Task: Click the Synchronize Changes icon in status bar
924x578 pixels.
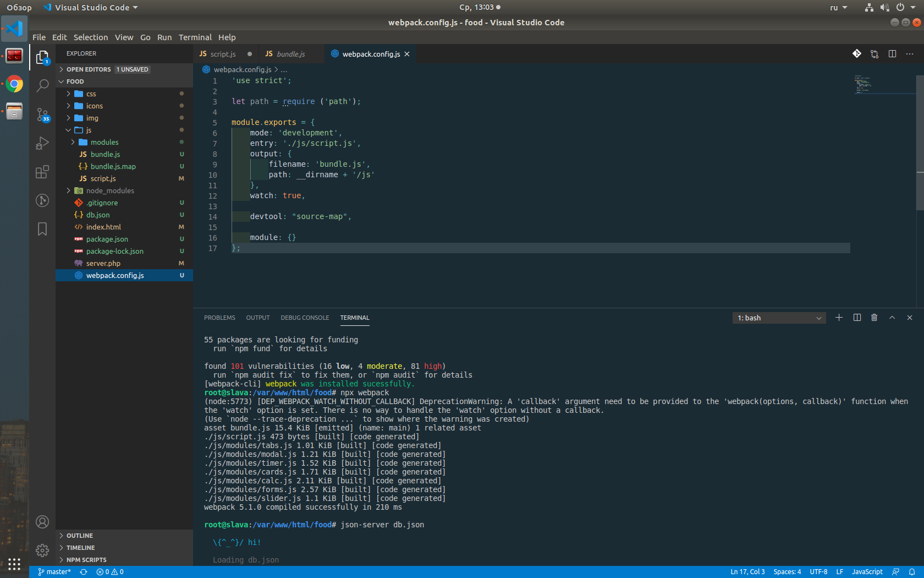Action: coord(84,572)
